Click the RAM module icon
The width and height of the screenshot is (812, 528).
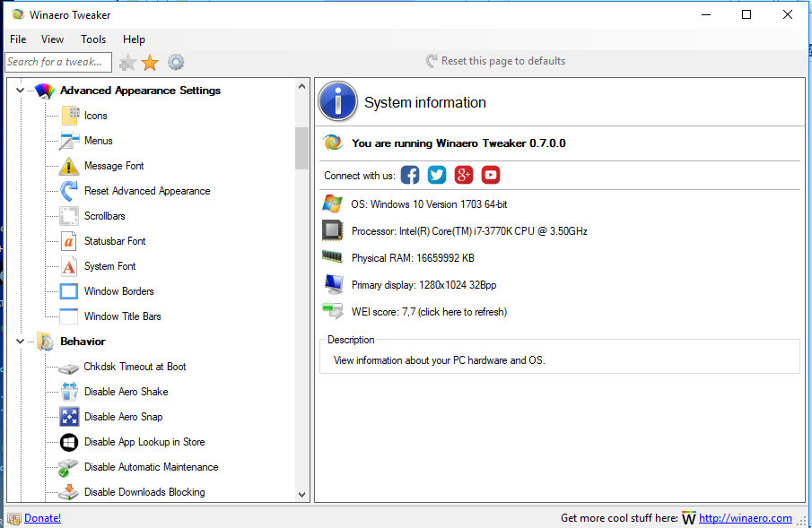coord(333,256)
